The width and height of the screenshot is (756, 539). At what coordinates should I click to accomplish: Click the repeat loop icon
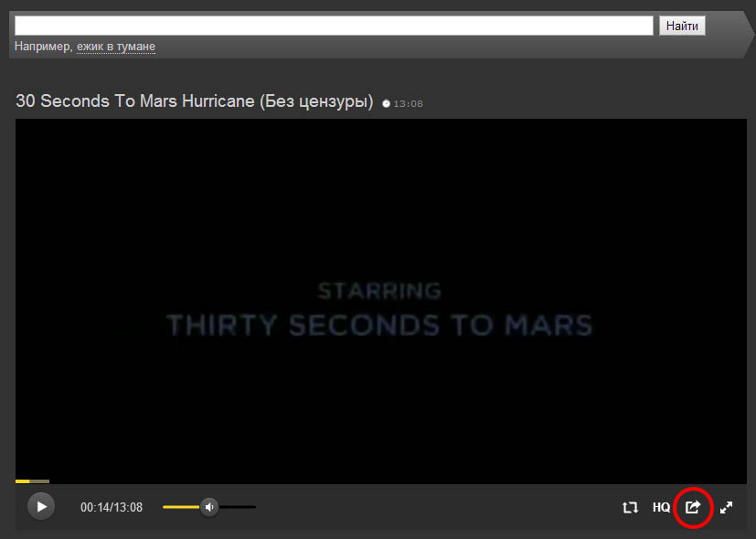pos(630,507)
